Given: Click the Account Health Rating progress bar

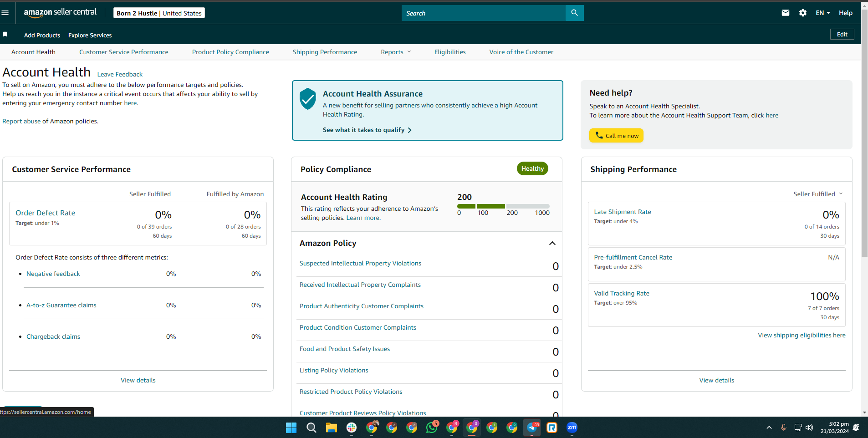Looking at the screenshot, I should [503, 206].
